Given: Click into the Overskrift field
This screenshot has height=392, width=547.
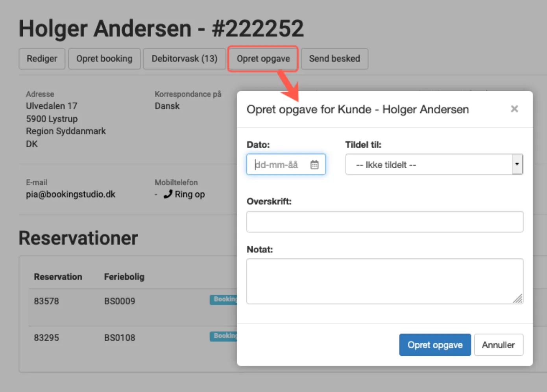Looking at the screenshot, I should pos(384,222).
